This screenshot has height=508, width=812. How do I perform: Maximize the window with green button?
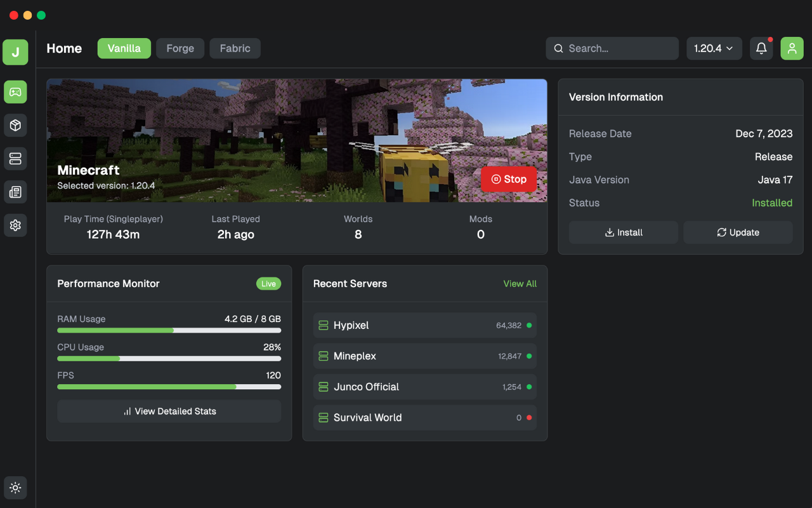41,15
